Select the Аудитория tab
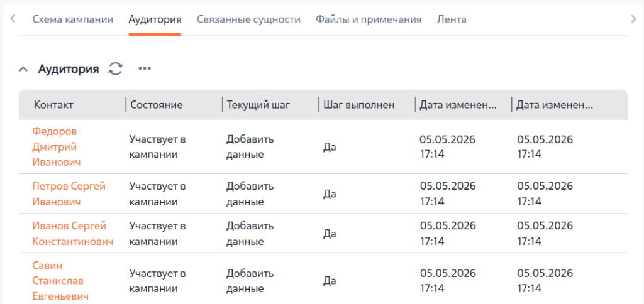 155,19
